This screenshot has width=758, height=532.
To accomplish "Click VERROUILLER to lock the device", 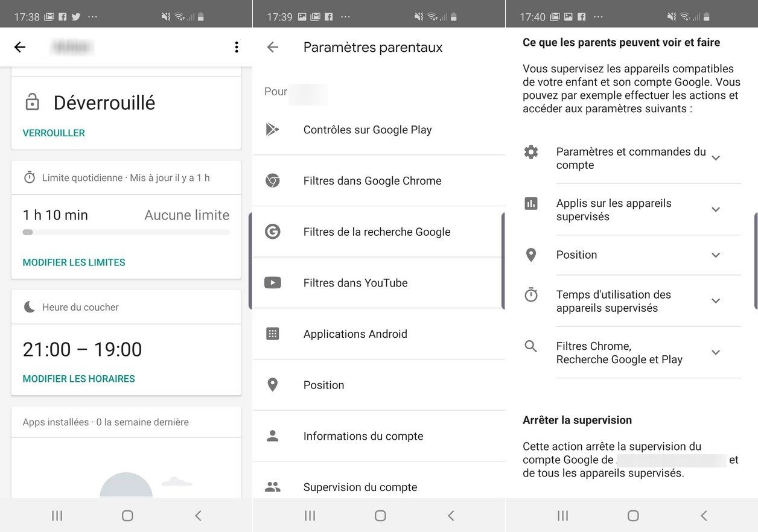I will tap(54, 133).
